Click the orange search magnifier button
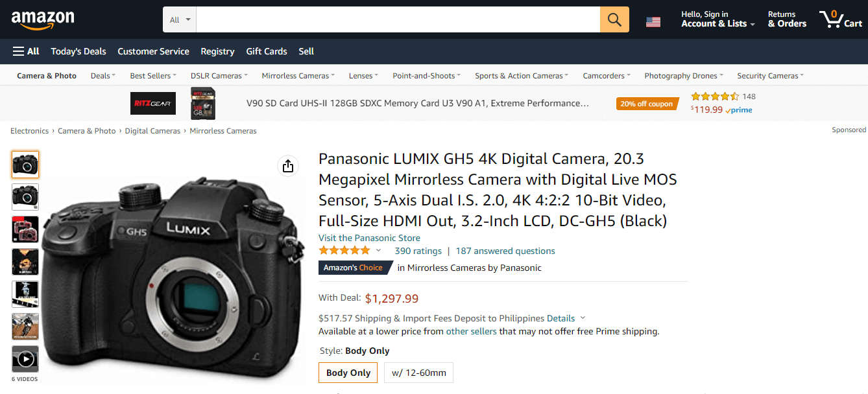 point(614,19)
